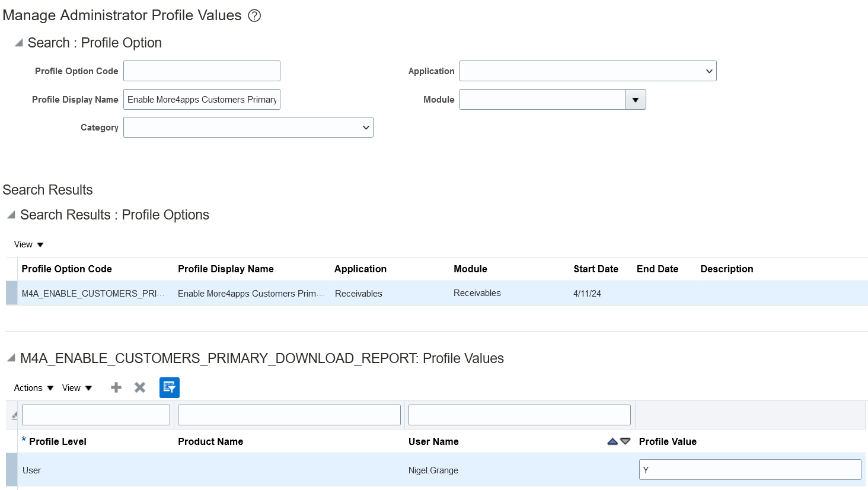This screenshot has width=868, height=490.
Task: Open the help icon beside the page title
Action: point(254,15)
